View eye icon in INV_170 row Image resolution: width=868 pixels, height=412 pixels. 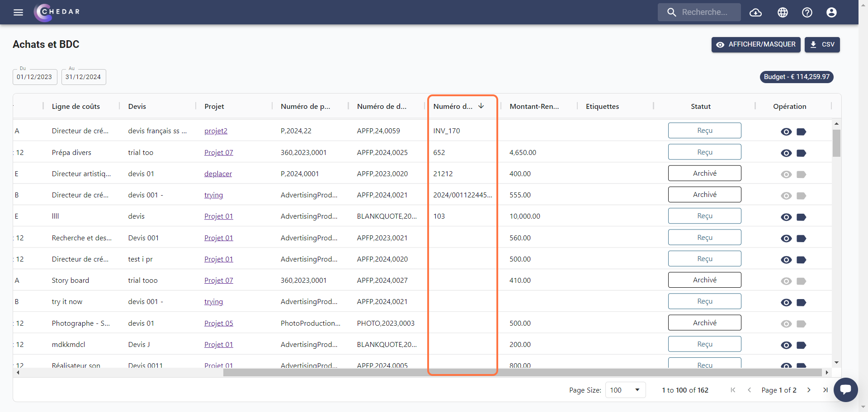(x=786, y=132)
